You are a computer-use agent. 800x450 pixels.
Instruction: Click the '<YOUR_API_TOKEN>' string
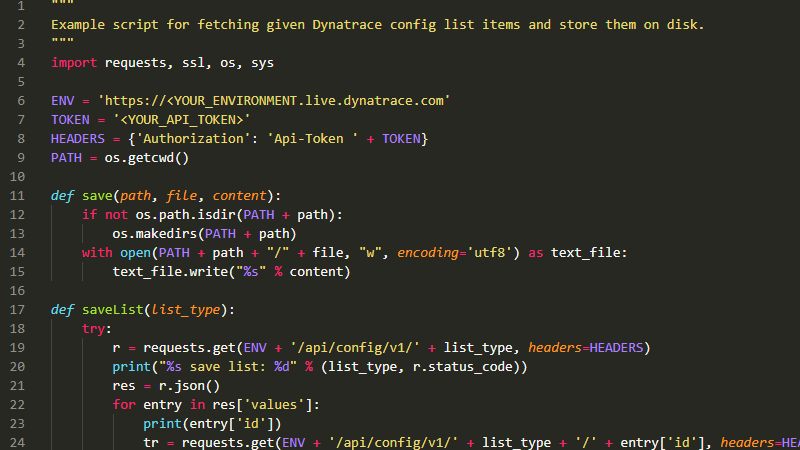pyautogui.click(x=182, y=120)
